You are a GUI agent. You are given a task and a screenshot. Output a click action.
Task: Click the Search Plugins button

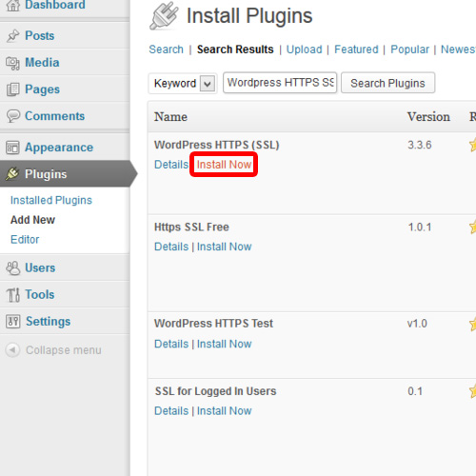point(387,83)
